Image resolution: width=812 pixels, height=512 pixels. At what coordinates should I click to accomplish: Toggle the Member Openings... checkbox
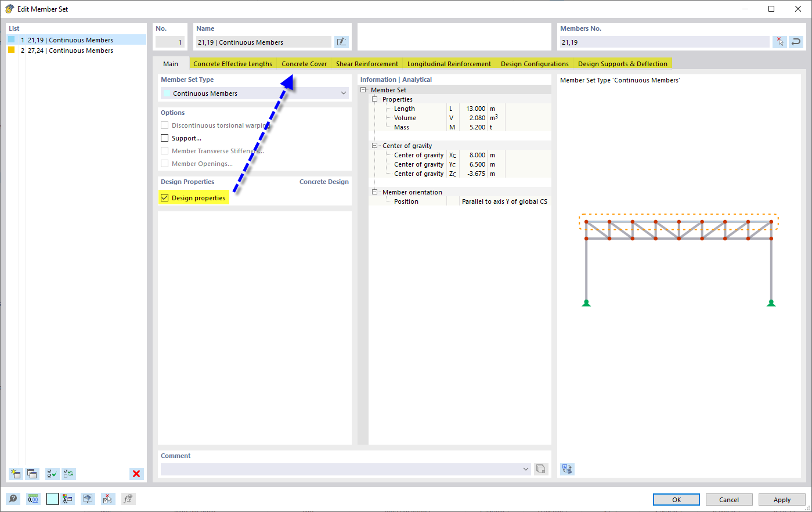click(x=165, y=164)
